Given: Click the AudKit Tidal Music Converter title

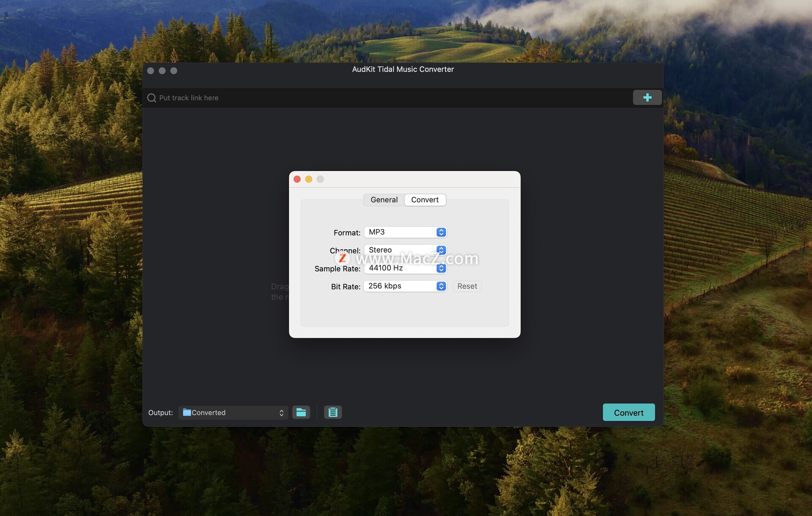Looking at the screenshot, I should click(x=403, y=69).
